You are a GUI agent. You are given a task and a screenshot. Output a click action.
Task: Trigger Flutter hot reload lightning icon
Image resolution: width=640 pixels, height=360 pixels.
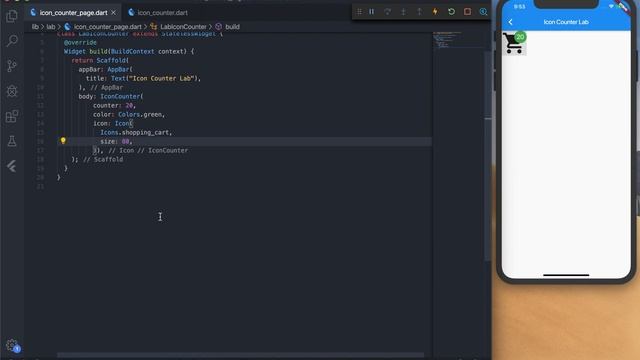click(435, 12)
